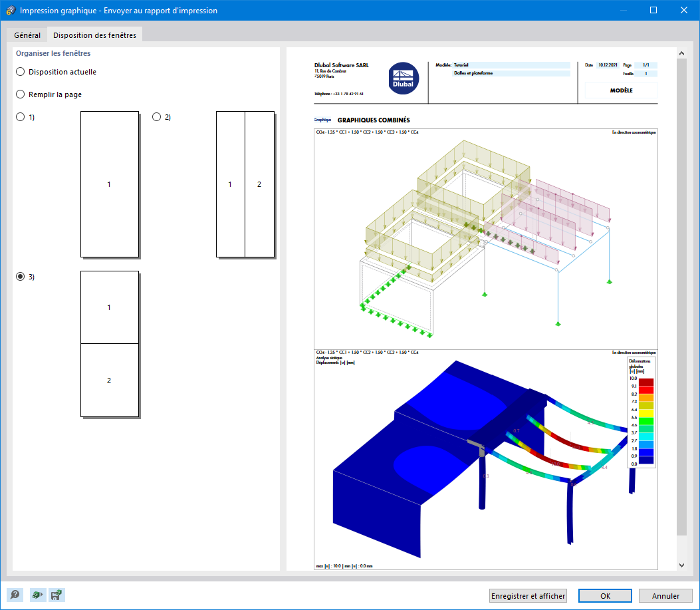
Task: Open the help icon with question mark
Action: tap(15, 595)
